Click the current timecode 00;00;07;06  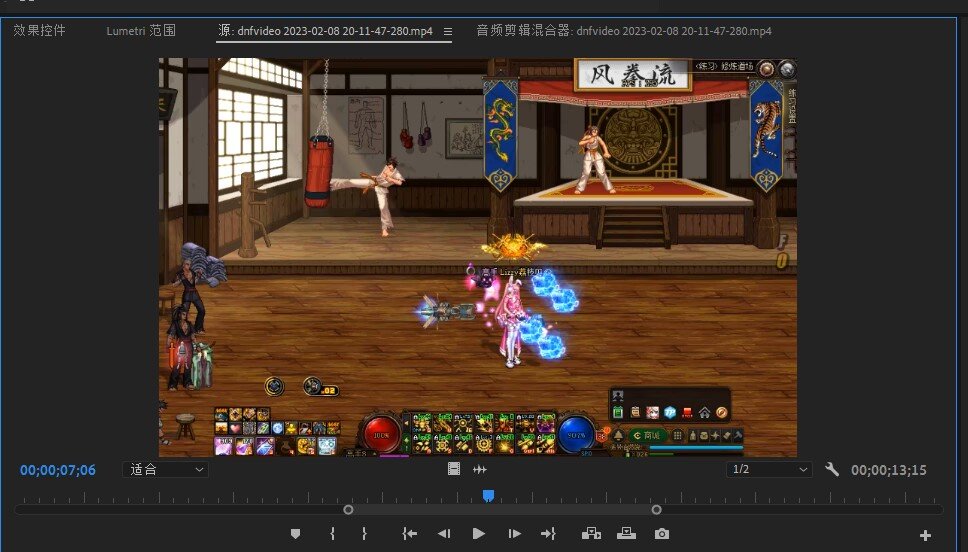(58, 470)
